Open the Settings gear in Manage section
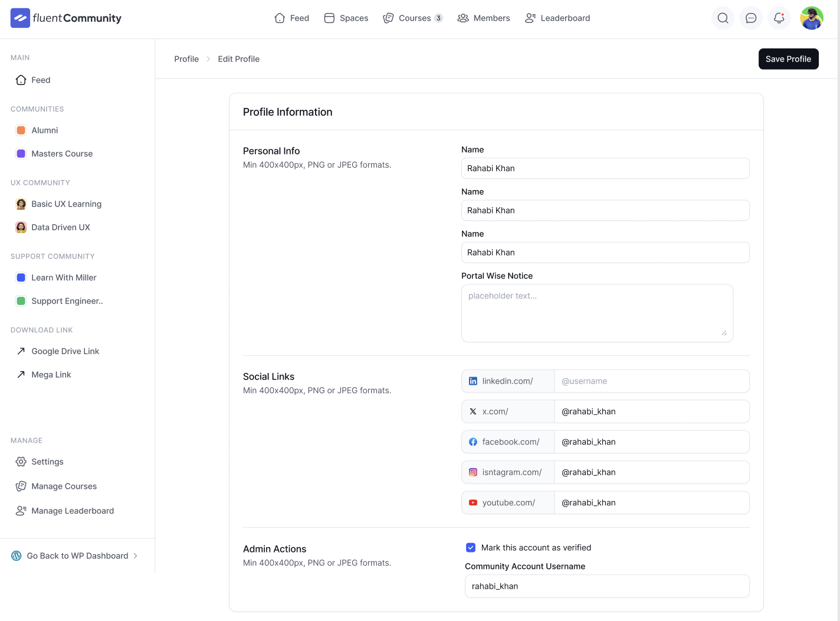The image size is (840, 621). pos(21,462)
